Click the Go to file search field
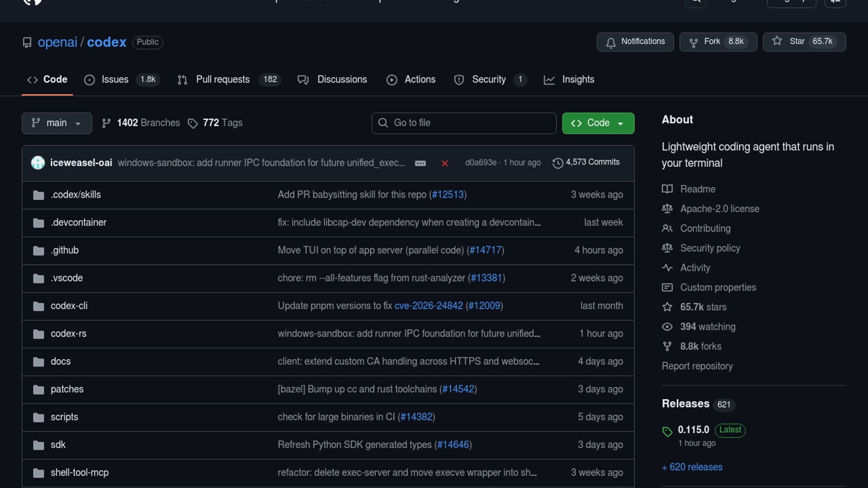 coord(464,123)
